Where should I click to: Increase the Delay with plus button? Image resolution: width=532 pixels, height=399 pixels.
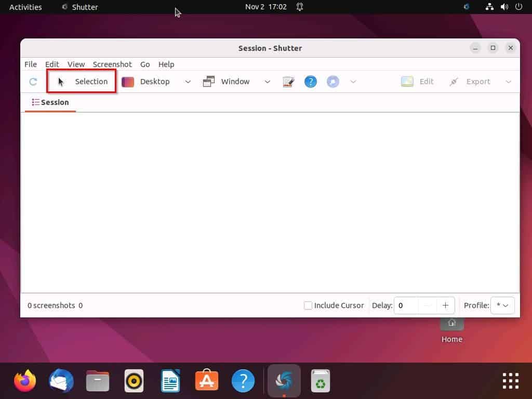coord(445,305)
